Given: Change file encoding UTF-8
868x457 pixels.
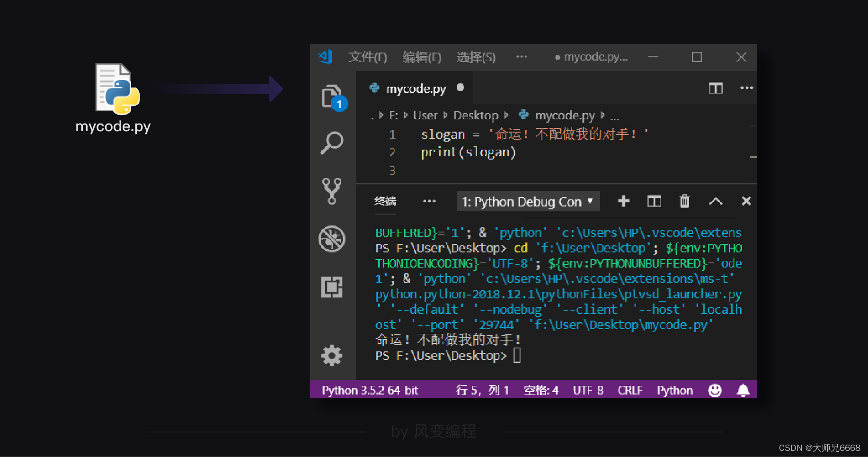Looking at the screenshot, I should pyautogui.click(x=588, y=390).
